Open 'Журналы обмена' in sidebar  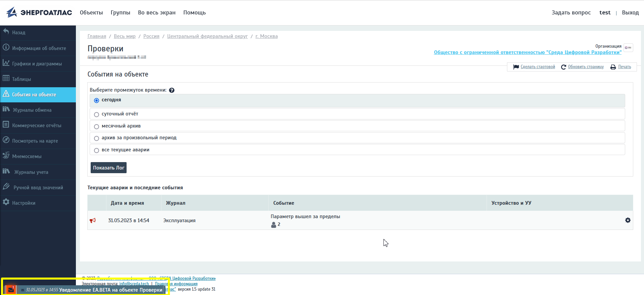pos(32,110)
